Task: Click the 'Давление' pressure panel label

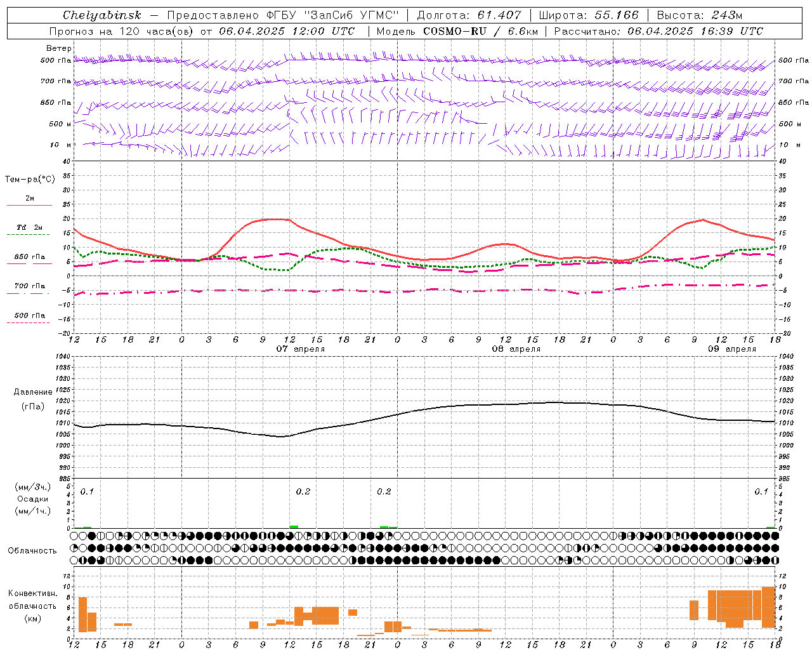Action: click(x=33, y=392)
